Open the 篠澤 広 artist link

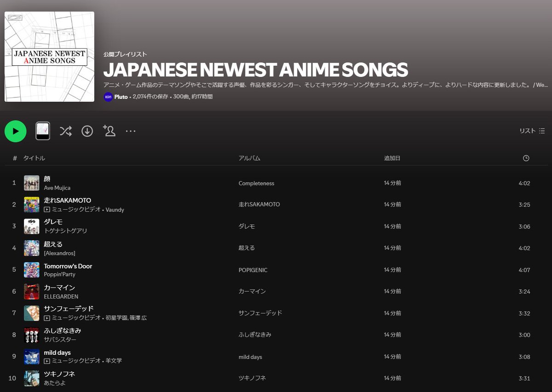(x=138, y=318)
